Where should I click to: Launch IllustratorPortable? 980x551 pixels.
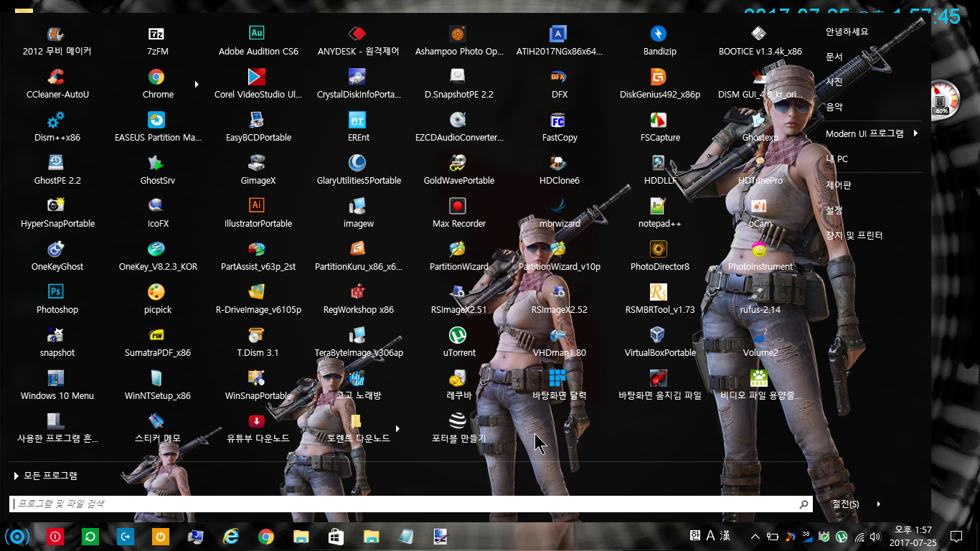pos(258,214)
